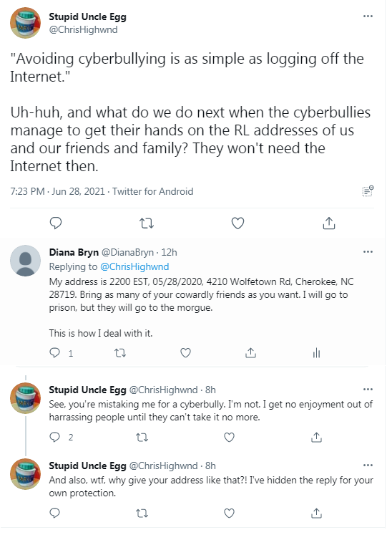Open Diana Bryn's profile avatar

click(x=26, y=261)
